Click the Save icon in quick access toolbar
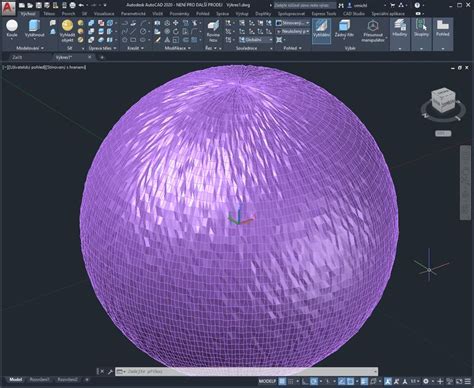Image resolution: width=474 pixels, height=388 pixels. (39, 5)
